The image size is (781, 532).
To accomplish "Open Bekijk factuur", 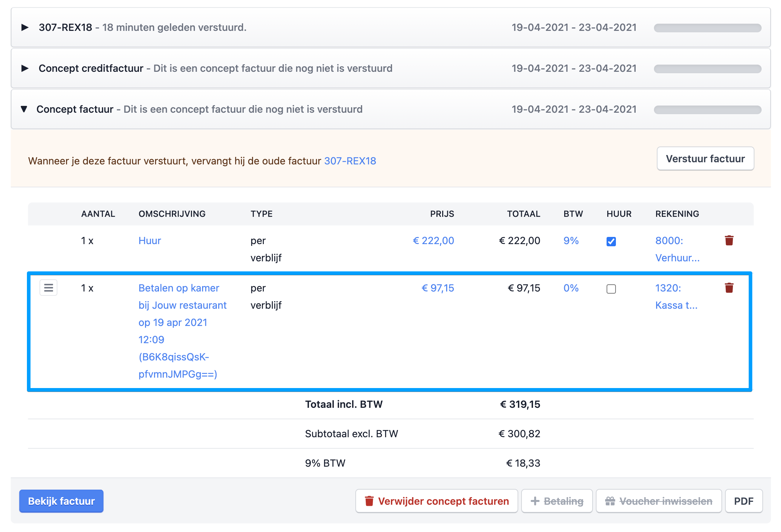I will (x=61, y=501).
